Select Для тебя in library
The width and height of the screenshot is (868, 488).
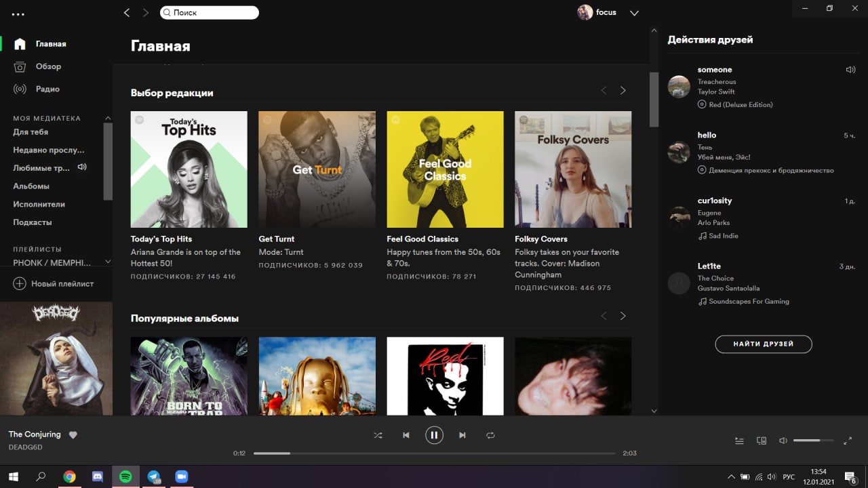coord(31,132)
